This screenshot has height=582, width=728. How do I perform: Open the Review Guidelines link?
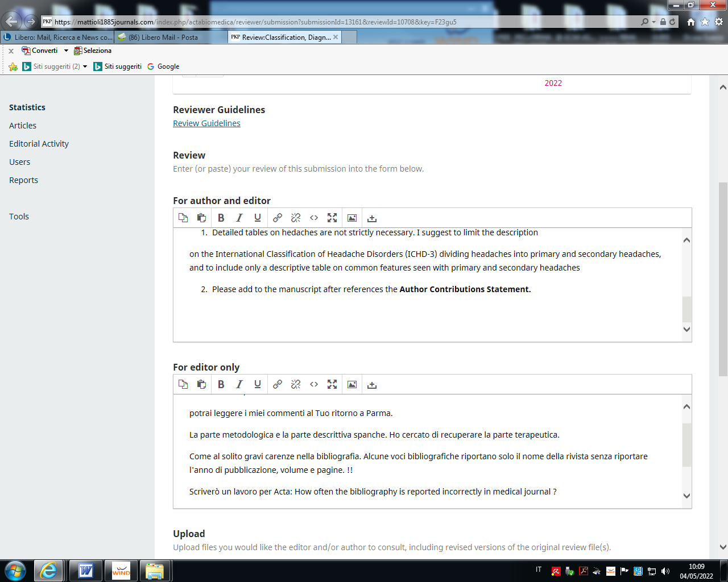point(206,123)
